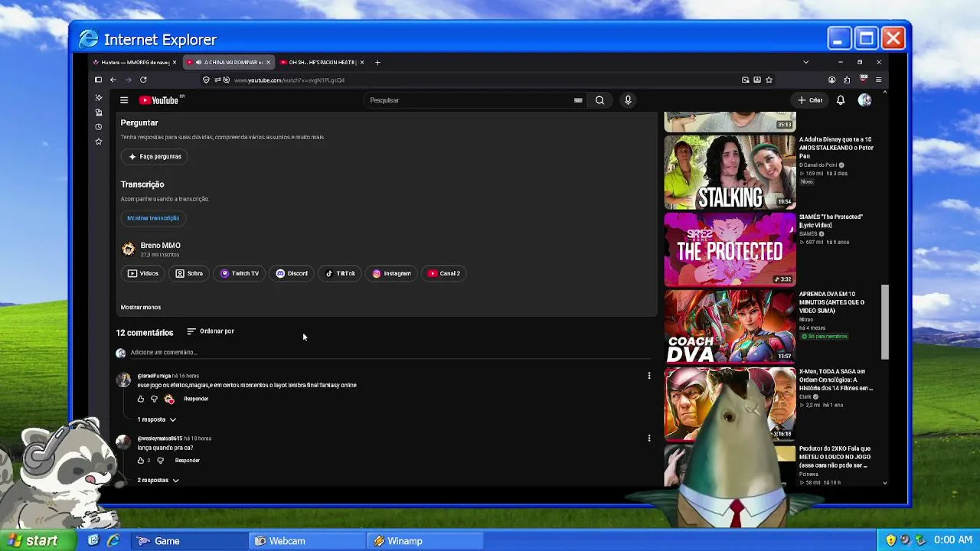Screen dimensions: 980x551
Task: Open the list all tabs chevron
Action: coord(805,62)
